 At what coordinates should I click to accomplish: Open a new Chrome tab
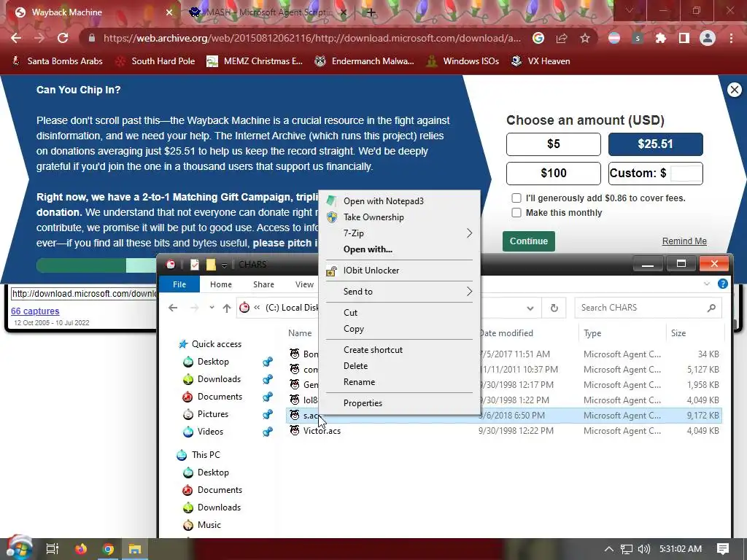click(371, 12)
